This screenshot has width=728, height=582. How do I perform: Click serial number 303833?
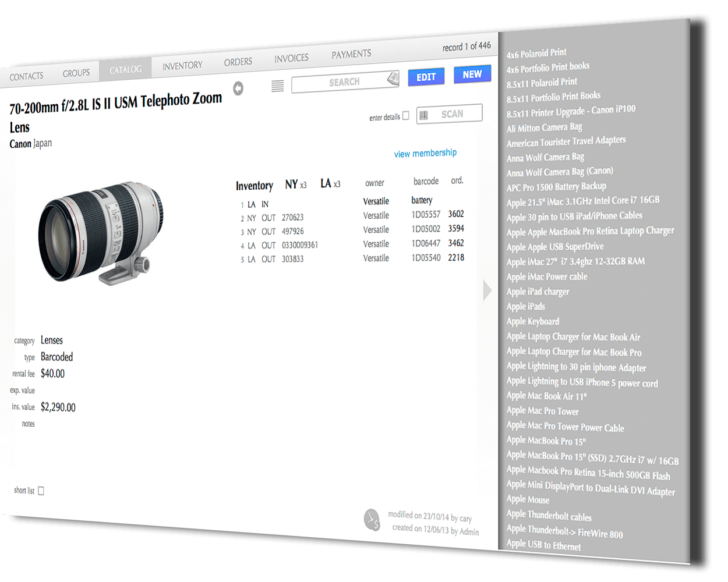pos(293,259)
